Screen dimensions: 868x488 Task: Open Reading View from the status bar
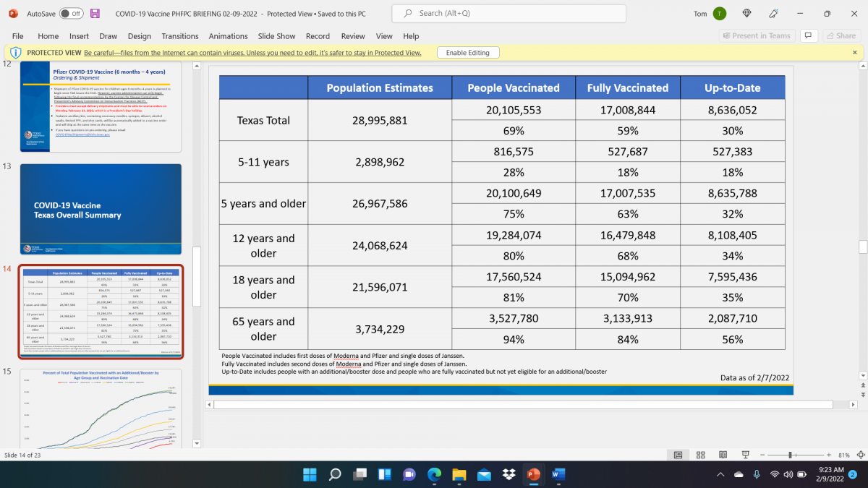(723, 454)
